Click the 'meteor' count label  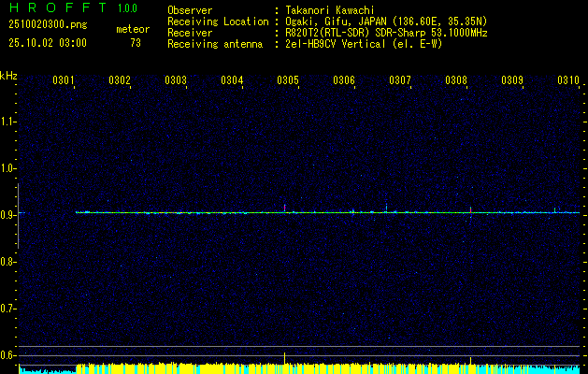pos(133,29)
